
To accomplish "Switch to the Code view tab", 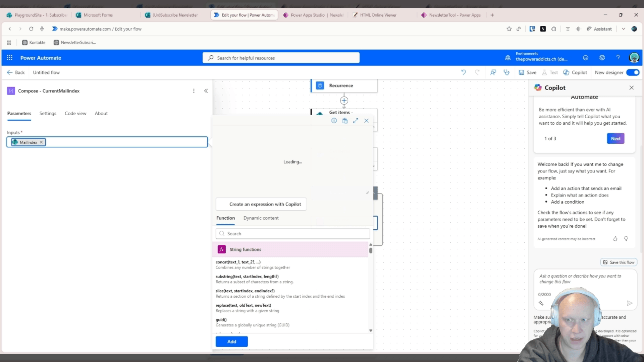I will pyautogui.click(x=75, y=113).
